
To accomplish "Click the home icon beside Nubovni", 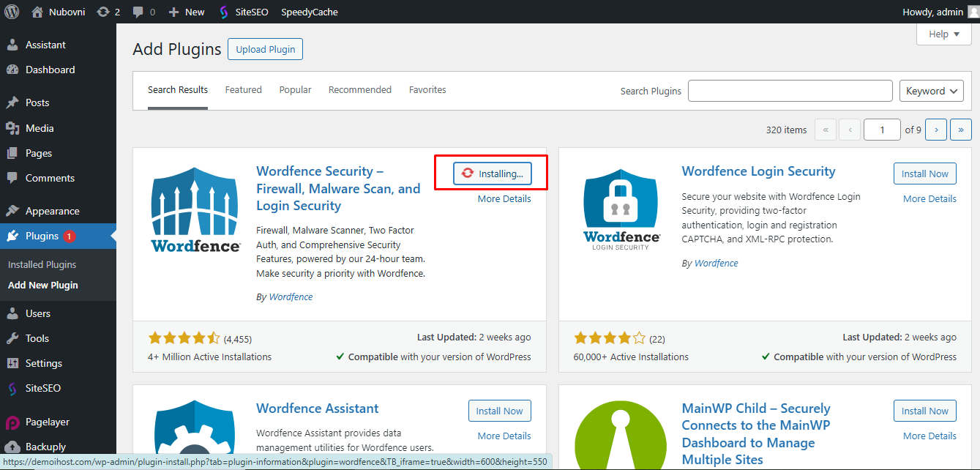I will click(x=37, y=12).
